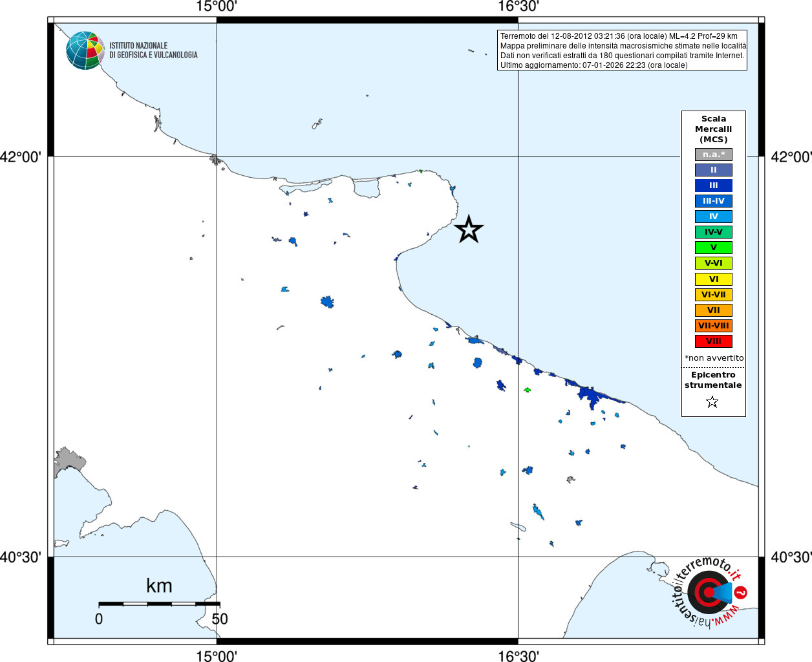Click the Scala Mercalli (MCS) legend title
This screenshot has width=812, height=662.
714,129
